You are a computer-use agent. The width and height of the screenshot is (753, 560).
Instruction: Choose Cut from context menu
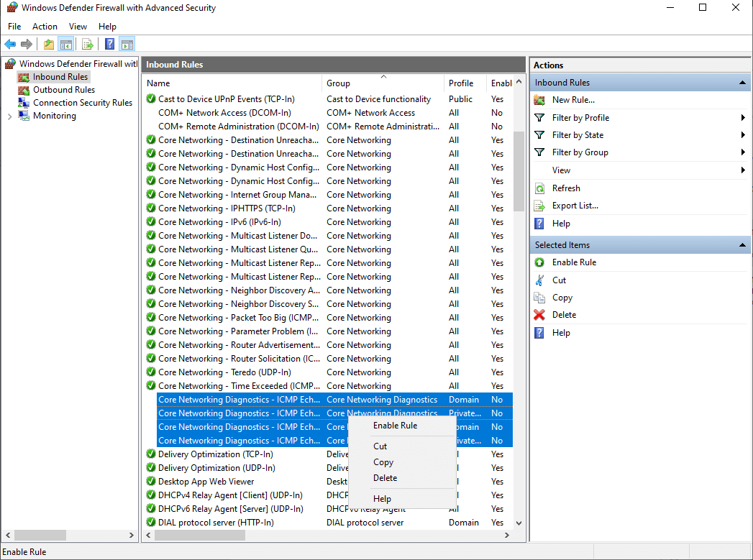pyautogui.click(x=402, y=446)
